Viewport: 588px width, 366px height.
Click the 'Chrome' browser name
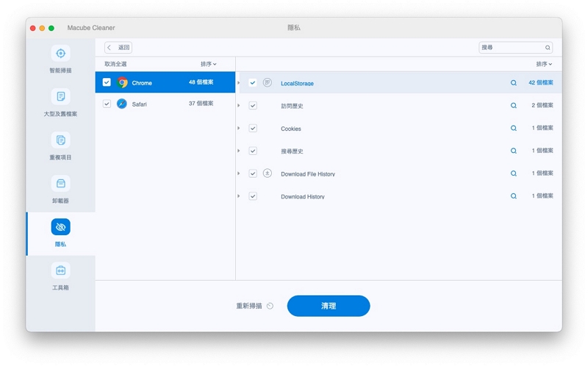pos(142,83)
